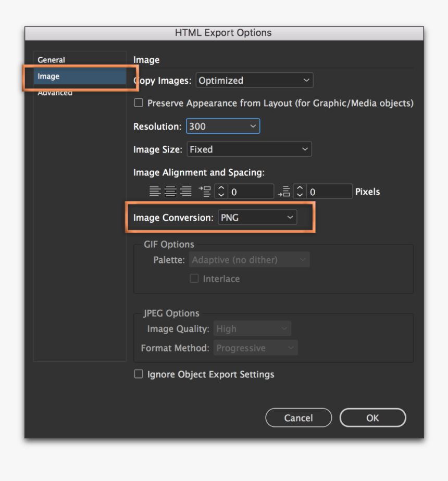Click the space after image icon
The width and height of the screenshot is (448, 481).
click(284, 192)
